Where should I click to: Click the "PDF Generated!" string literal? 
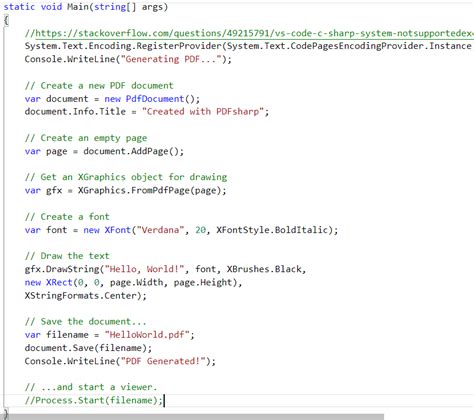coord(166,361)
